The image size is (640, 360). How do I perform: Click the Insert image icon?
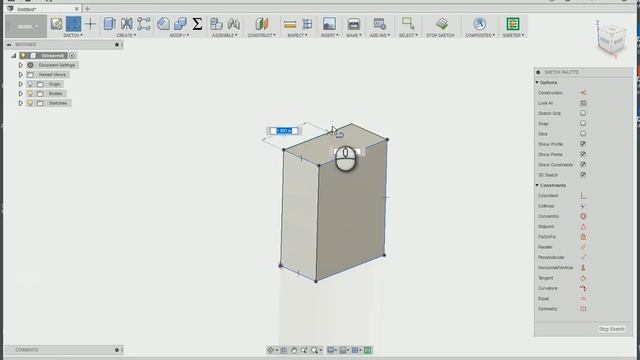click(x=329, y=24)
